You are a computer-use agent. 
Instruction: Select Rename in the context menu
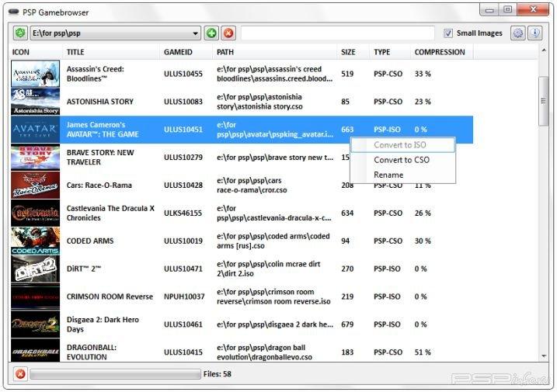pyautogui.click(x=388, y=175)
